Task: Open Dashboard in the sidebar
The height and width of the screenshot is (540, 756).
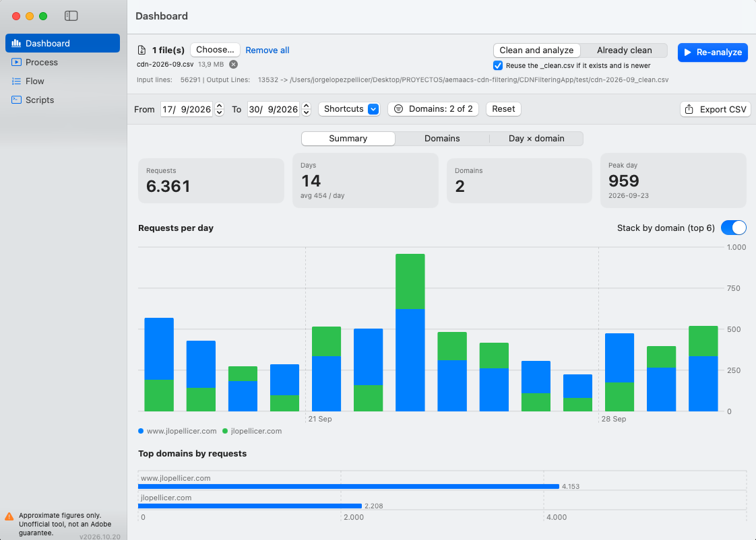Action: [x=63, y=43]
